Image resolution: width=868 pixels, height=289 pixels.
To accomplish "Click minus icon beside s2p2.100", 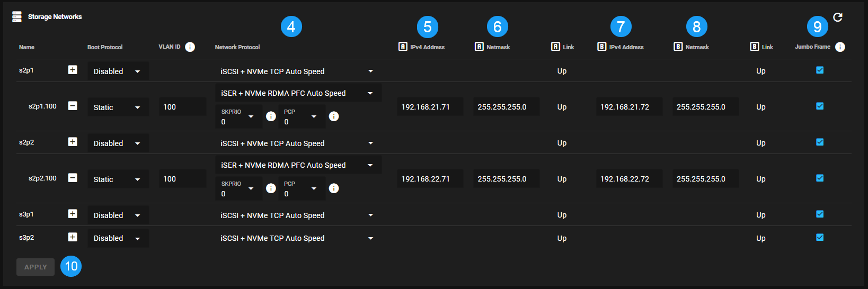I will (73, 178).
